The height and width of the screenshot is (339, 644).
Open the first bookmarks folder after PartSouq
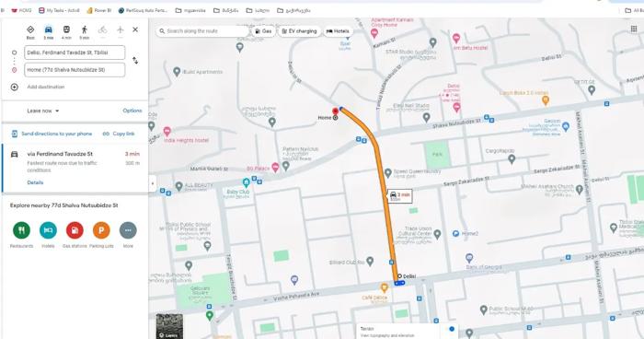point(190,10)
